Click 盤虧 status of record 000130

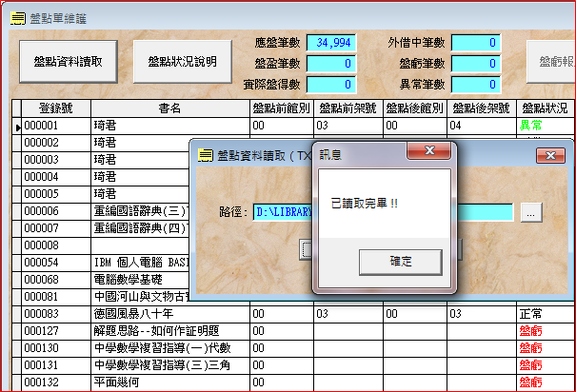[531, 348]
